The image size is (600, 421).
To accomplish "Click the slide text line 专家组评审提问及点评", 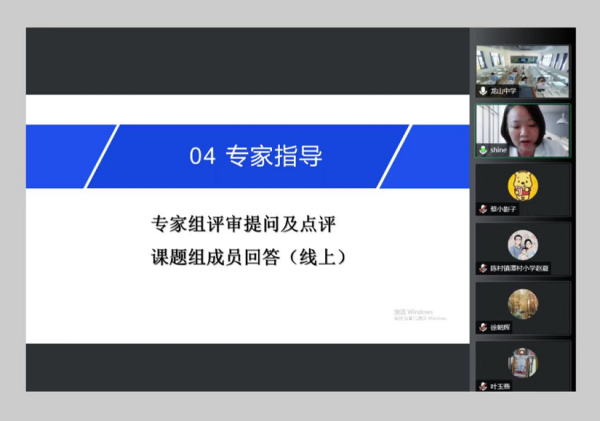I will click(250, 223).
